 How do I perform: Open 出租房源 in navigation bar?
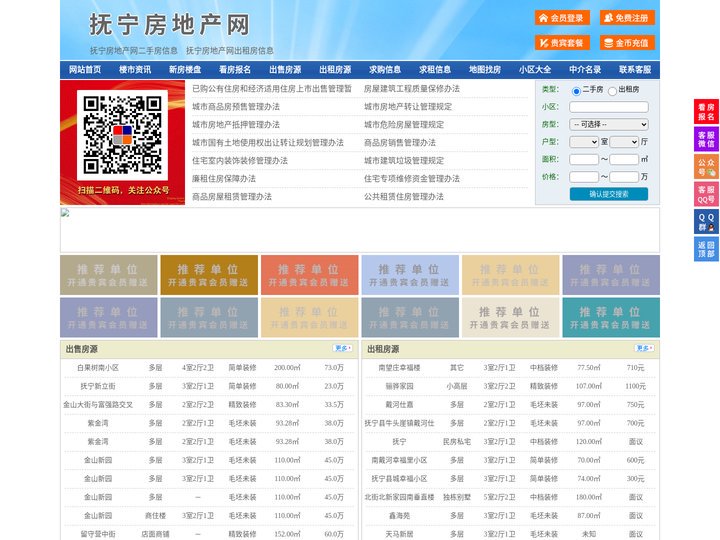tap(335, 70)
